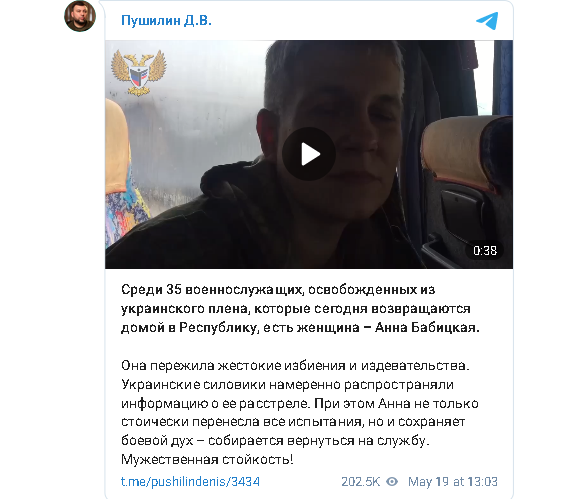Open channel name Пушилин Д.В.
This screenshot has height=499, width=575.
[166, 20]
